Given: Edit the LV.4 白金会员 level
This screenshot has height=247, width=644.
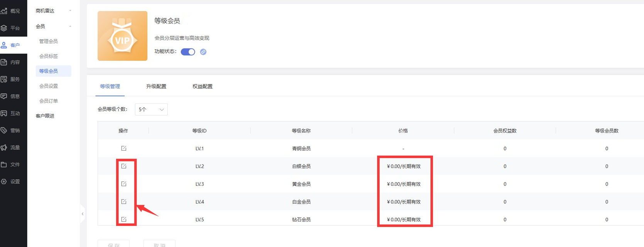Looking at the screenshot, I should coord(124,202).
